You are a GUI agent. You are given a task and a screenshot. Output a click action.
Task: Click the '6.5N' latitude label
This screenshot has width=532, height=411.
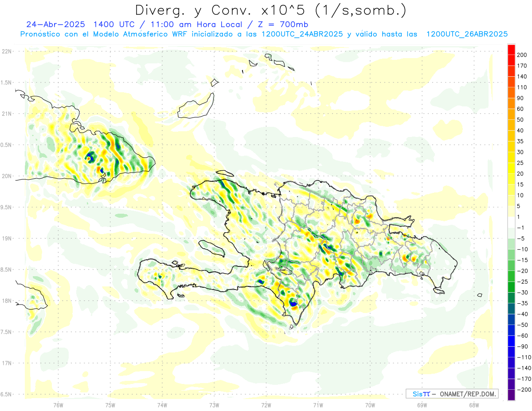(x=6, y=395)
